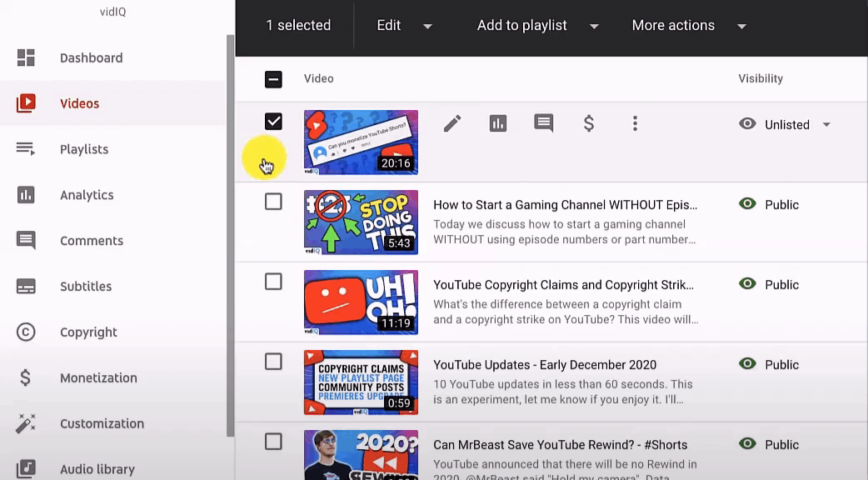Click the Audio library sidebar icon
The width and height of the screenshot is (868, 480).
pos(26,469)
